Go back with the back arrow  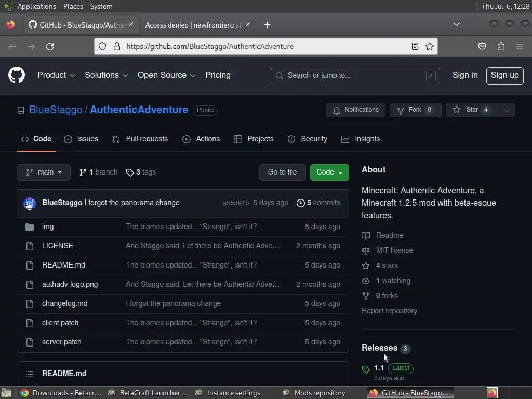click(x=12, y=46)
